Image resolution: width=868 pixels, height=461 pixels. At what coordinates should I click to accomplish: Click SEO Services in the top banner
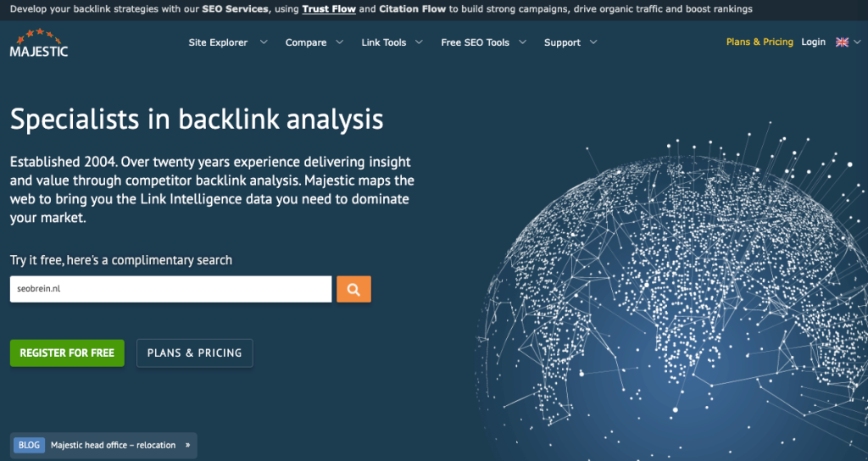click(235, 8)
